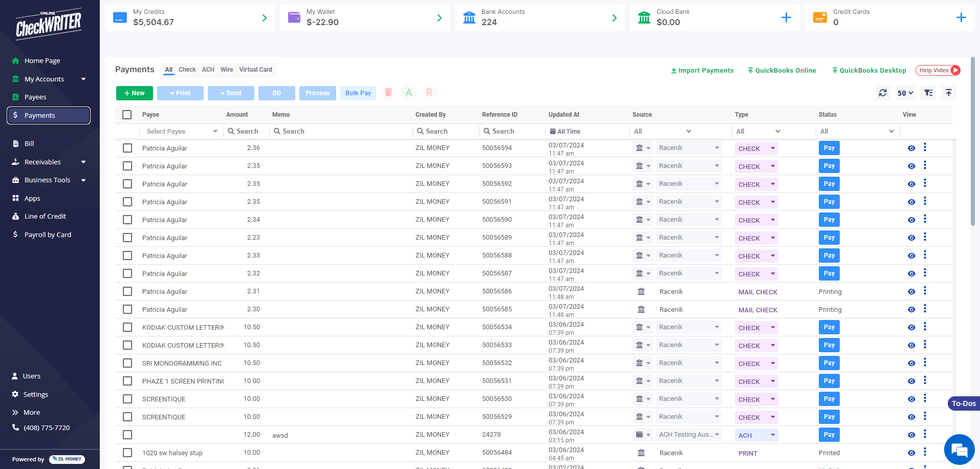Image resolution: width=980 pixels, height=469 pixels.
Task: Click the delete (trash) icon above payments table
Action: tap(388, 92)
